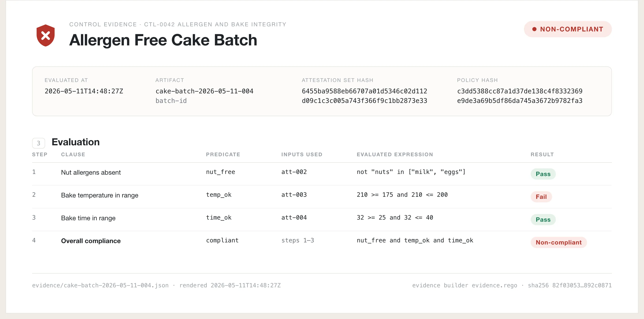Click the nut_free predicate
644x319 pixels.
click(220, 172)
